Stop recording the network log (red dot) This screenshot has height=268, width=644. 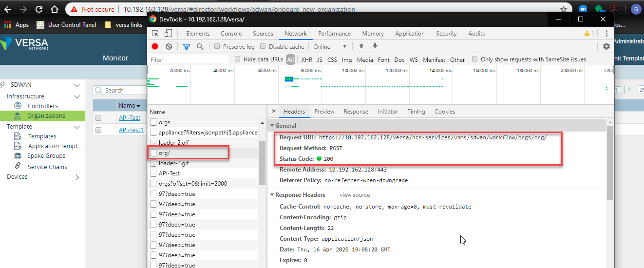(155, 47)
